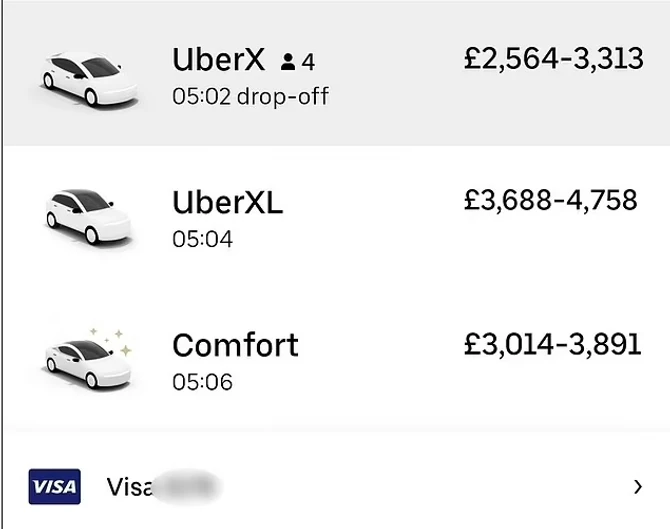Click the empty area of UberX row

tap(400, 110)
